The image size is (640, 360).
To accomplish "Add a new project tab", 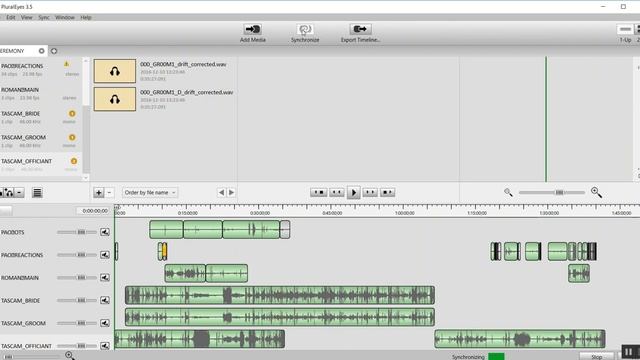I will click(x=54, y=51).
